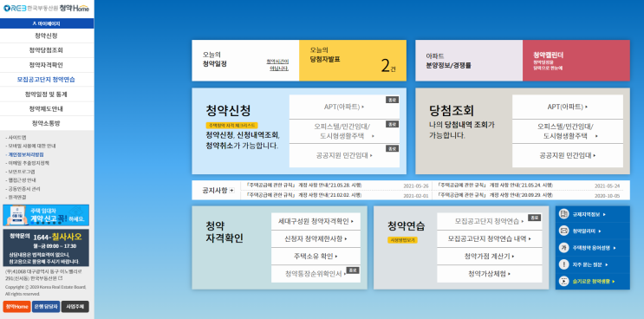Click 모집공고단지 청약연습 in 청약연습 panel

[x=490, y=221]
